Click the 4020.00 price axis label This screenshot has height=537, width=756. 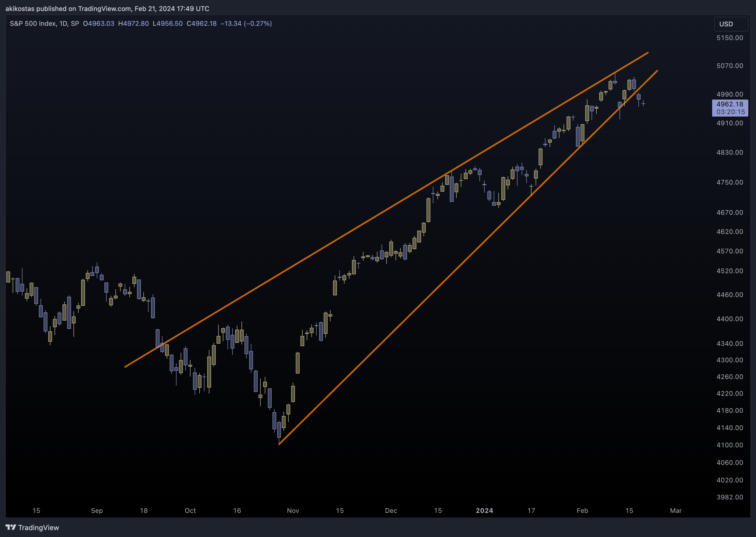click(x=730, y=480)
